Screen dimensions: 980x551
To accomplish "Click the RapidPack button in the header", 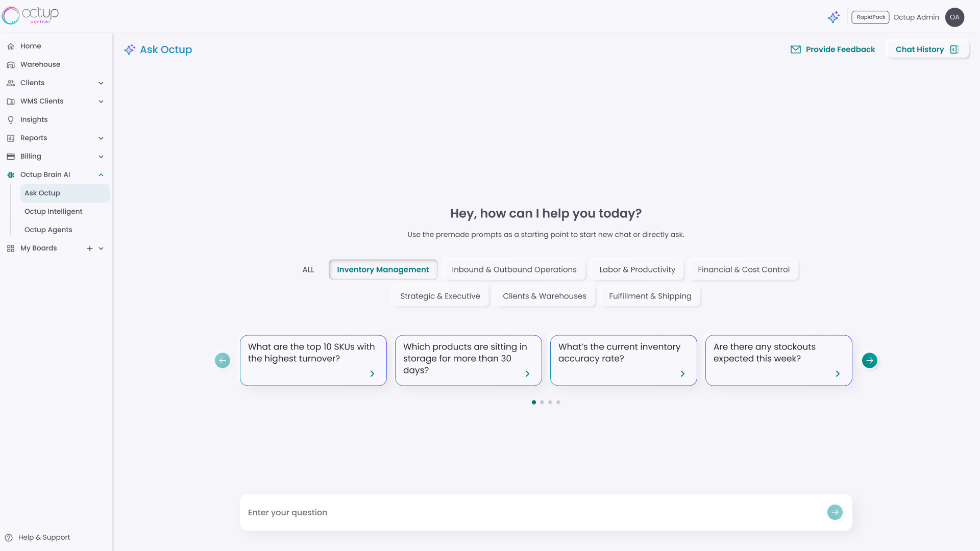I will pos(870,17).
